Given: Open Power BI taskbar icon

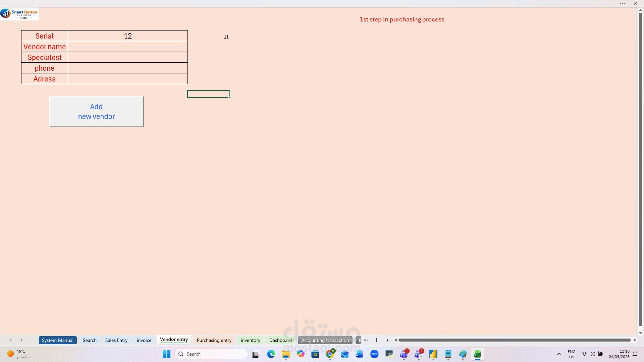Looking at the screenshot, I should [x=433, y=354].
